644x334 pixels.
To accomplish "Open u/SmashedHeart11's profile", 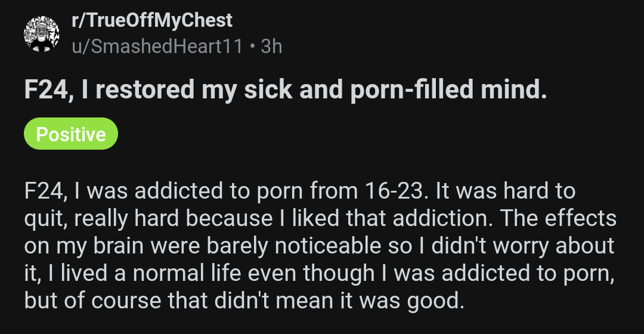I will pos(157,47).
